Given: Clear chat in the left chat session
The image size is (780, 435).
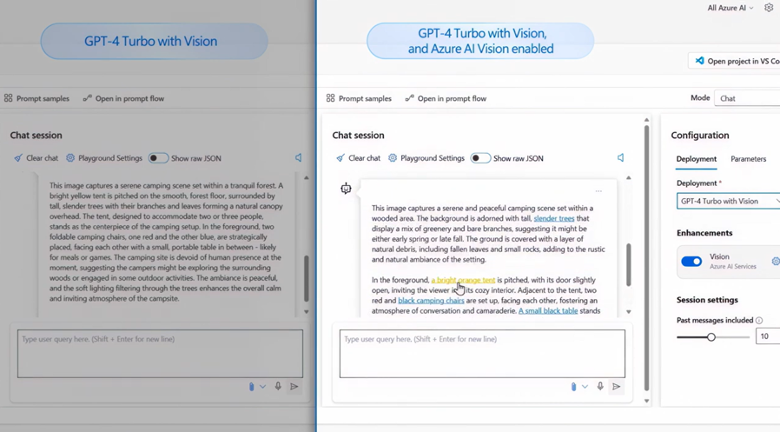Looking at the screenshot, I should 36,158.
